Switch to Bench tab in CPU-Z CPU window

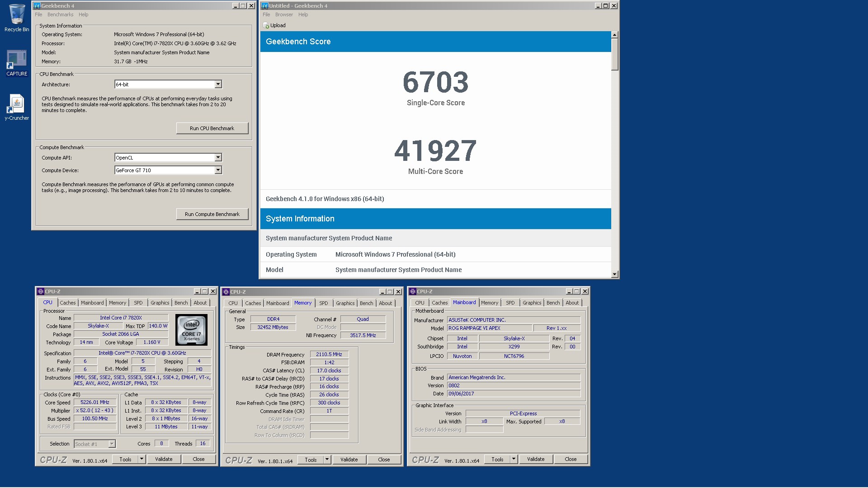pos(181,303)
